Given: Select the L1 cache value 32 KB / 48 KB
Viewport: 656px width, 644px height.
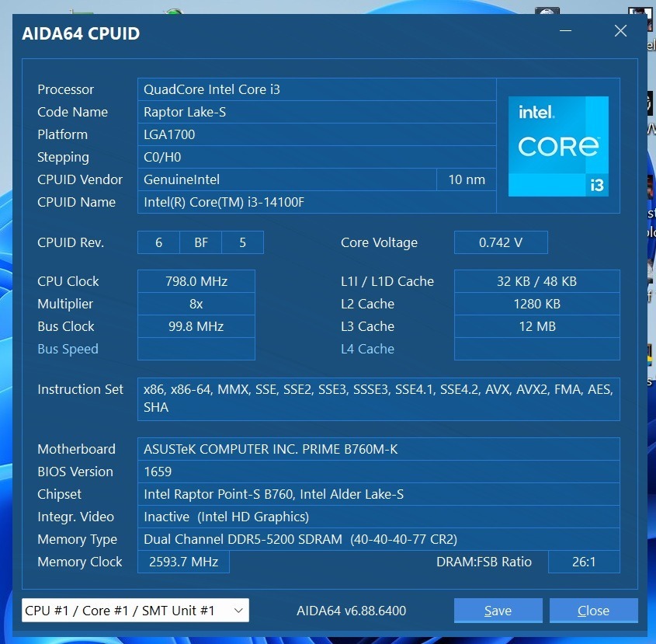Looking at the screenshot, I should click(536, 281).
